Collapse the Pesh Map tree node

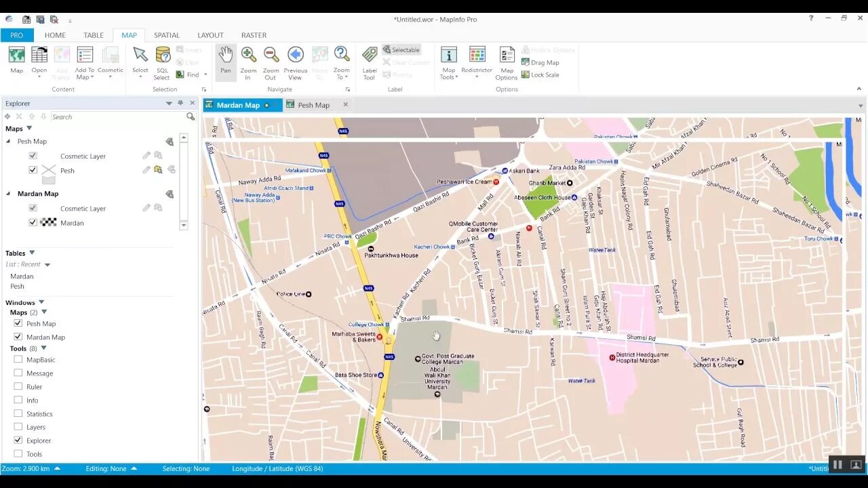[9, 142]
